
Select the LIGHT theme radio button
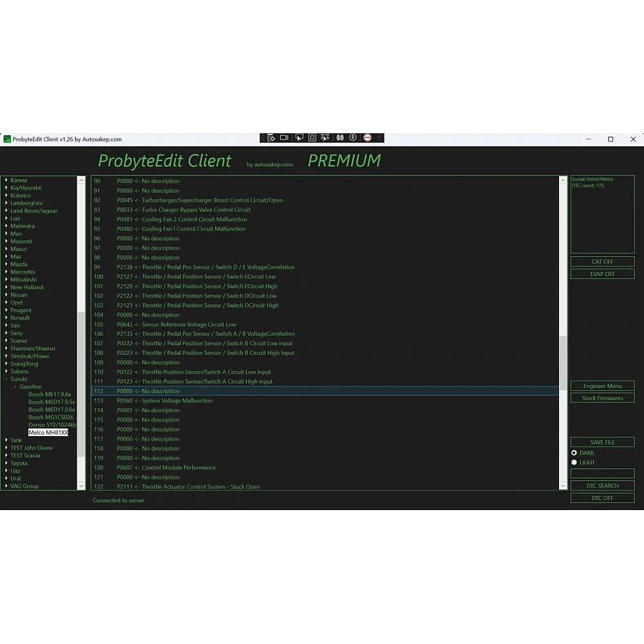[574, 462]
